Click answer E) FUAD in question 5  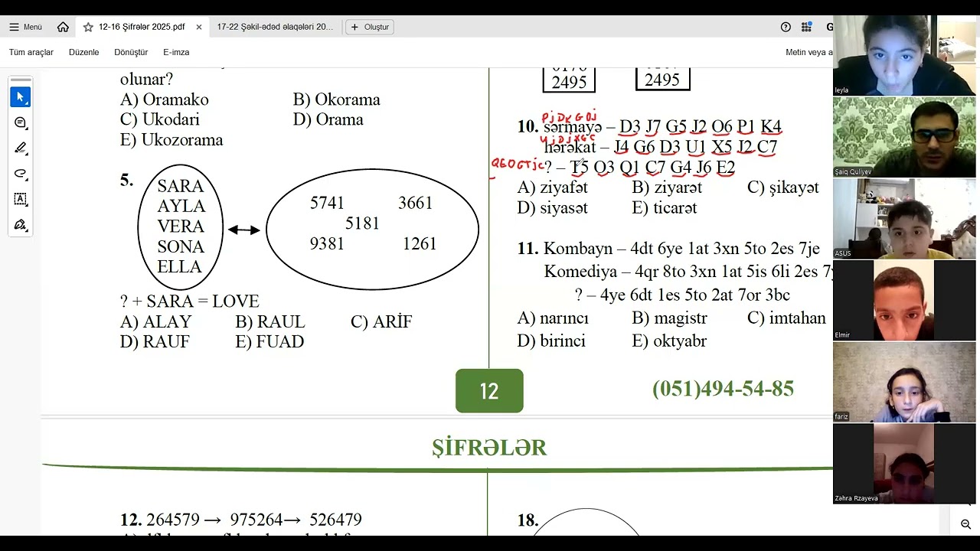pyautogui.click(x=269, y=342)
